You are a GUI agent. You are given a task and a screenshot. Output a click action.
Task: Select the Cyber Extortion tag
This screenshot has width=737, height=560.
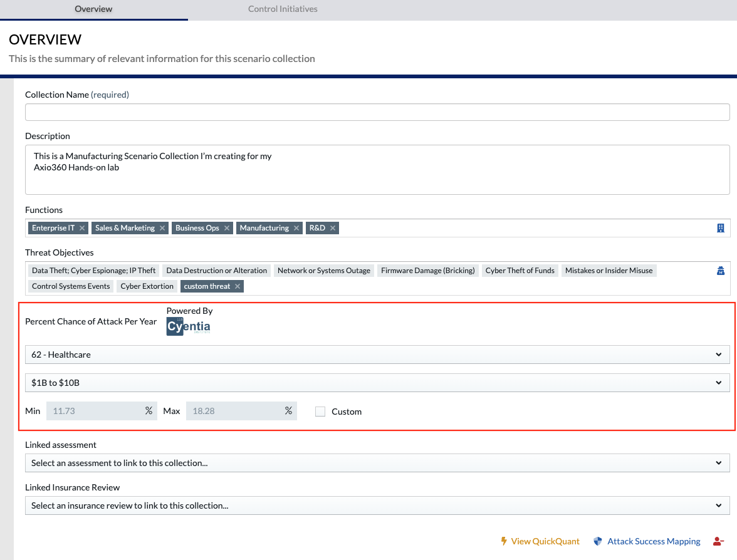147,286
